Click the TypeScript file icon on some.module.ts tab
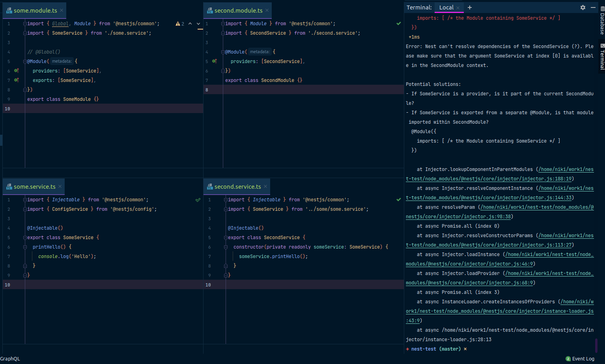605x364 pixels. [9, 11]
